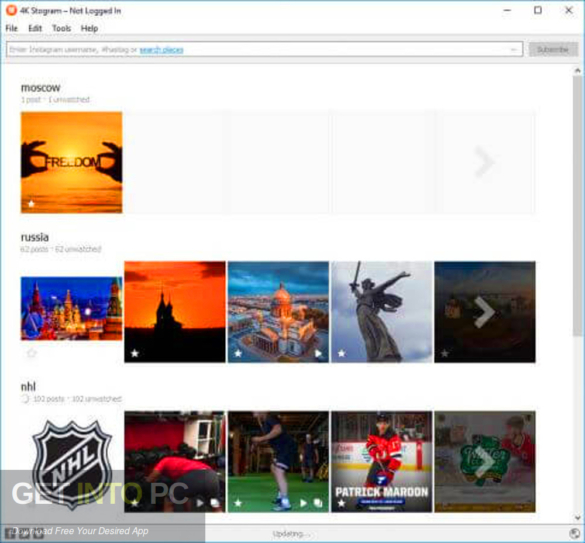This screenshot has height=543, width=585.
Task: Click the globe icon in the status bar
Action: [575, 534]
